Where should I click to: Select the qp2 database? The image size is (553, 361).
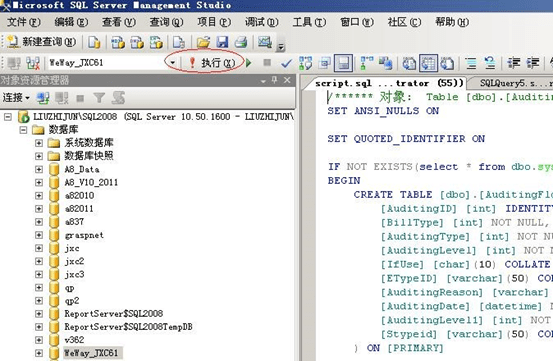coord(72,301)
